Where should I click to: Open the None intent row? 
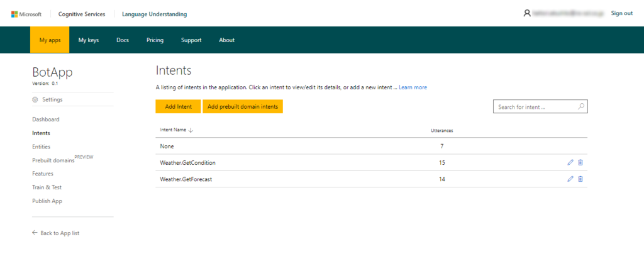point(371,146)
